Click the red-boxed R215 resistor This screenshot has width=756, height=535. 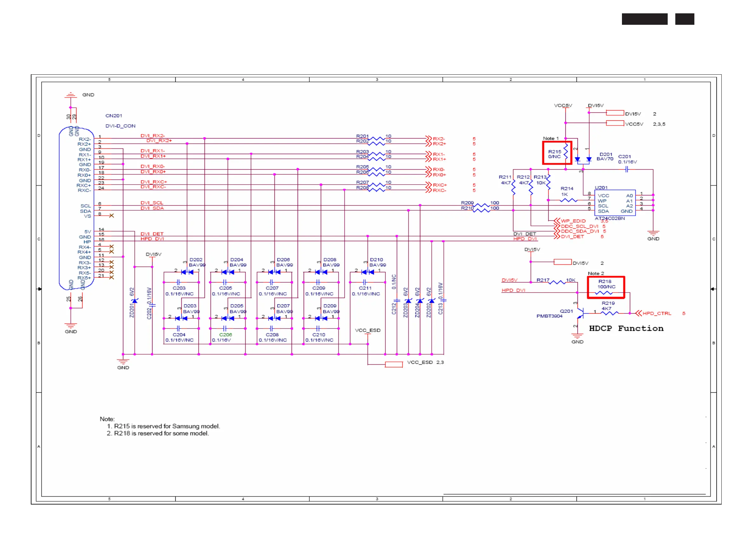point(566,152)
